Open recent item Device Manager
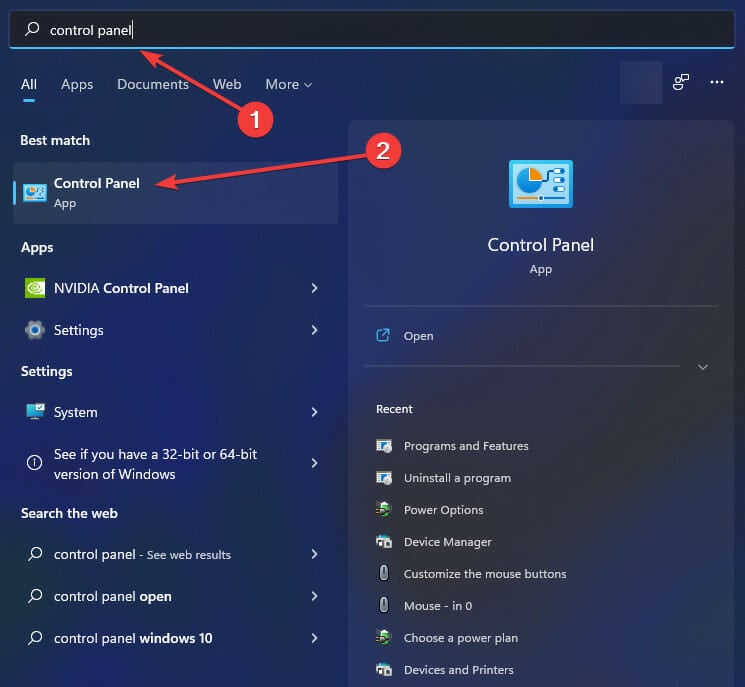The height and width of the screenshot is (687, 745). coord(448,542)
